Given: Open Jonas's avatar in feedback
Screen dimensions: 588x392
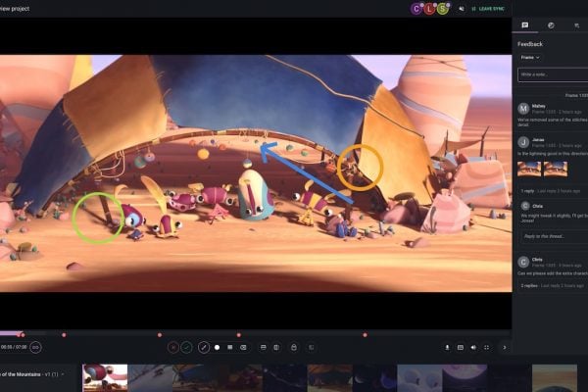Looking at the screenshot, I should tap(523, 142).
